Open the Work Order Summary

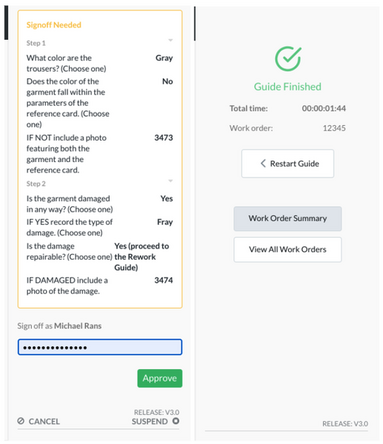click(288, 218)
